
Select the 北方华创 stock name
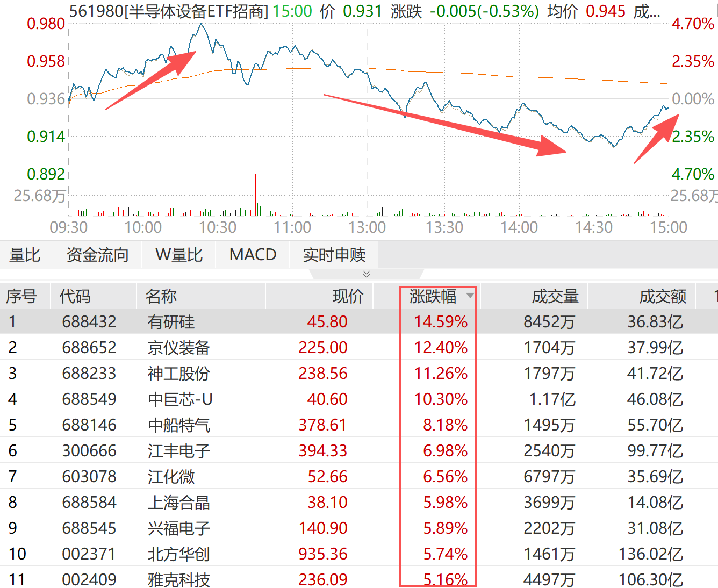click(178, 554)
